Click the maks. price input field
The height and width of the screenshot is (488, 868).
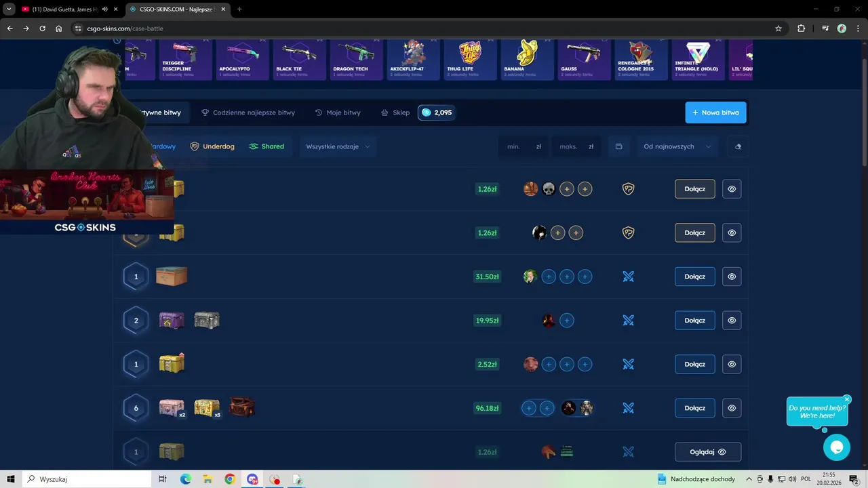pos(576,146)
